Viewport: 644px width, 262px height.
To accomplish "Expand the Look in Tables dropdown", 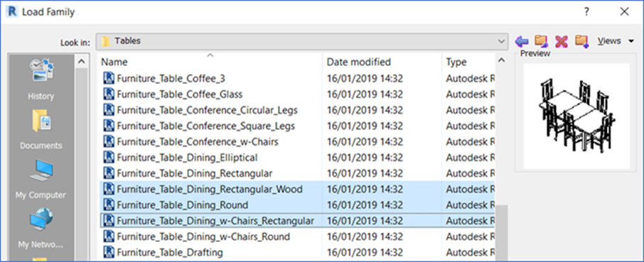I will pos(501,41).
